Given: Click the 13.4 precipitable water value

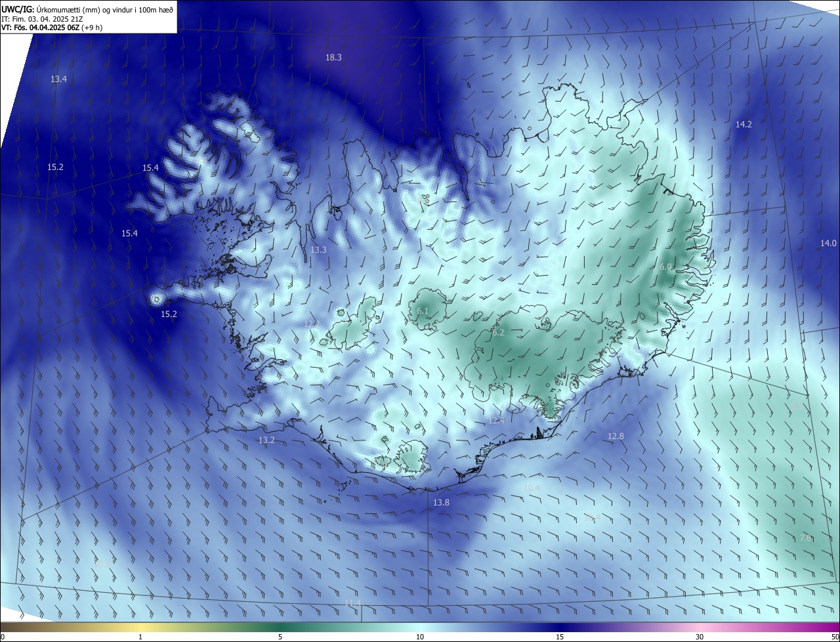Looking at the screenshot, I should coord(58,79).
